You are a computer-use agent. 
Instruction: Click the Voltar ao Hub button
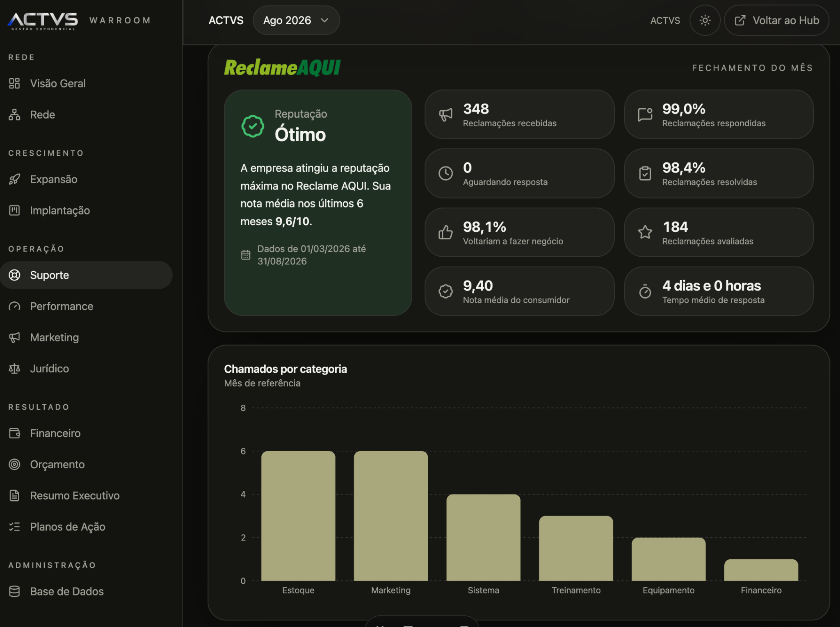(776, 21)
